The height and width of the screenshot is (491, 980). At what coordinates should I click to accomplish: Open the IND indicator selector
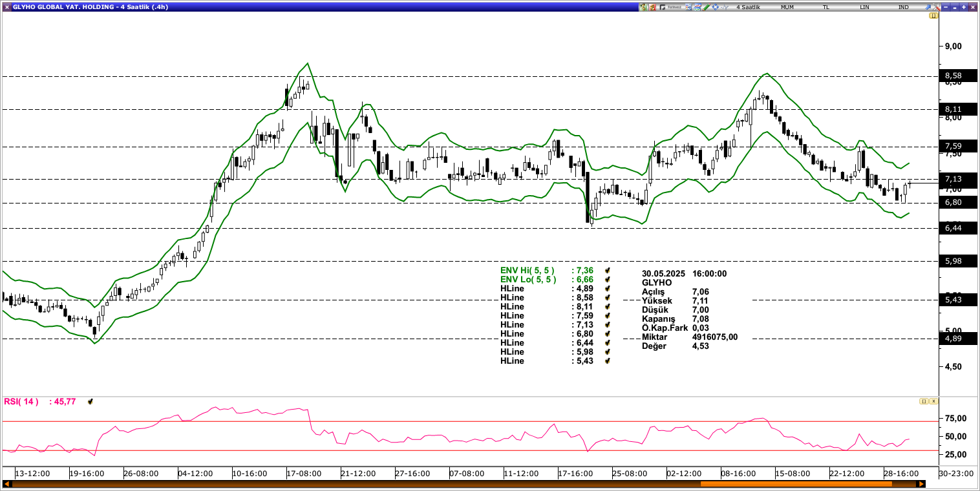[x=903, y=7]
